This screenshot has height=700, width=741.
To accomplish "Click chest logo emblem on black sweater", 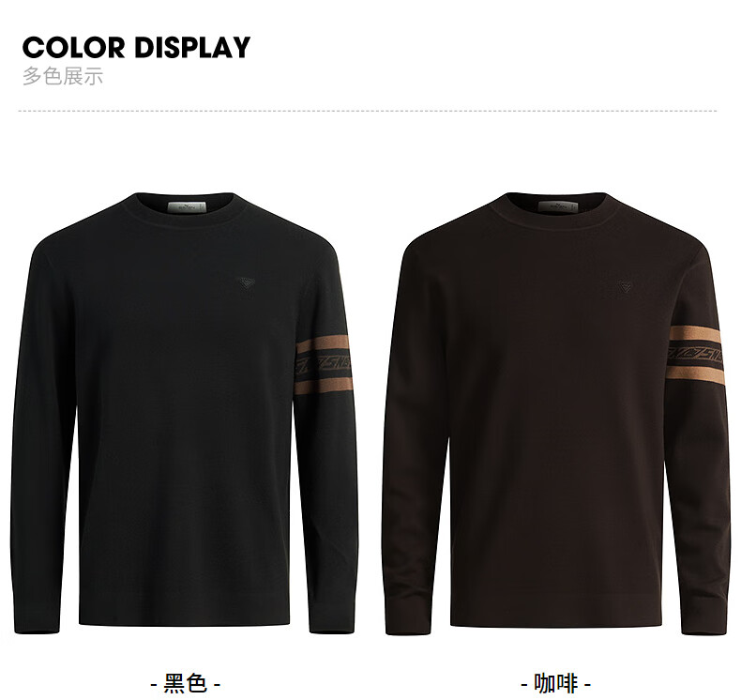I will (x=246, y=283).
